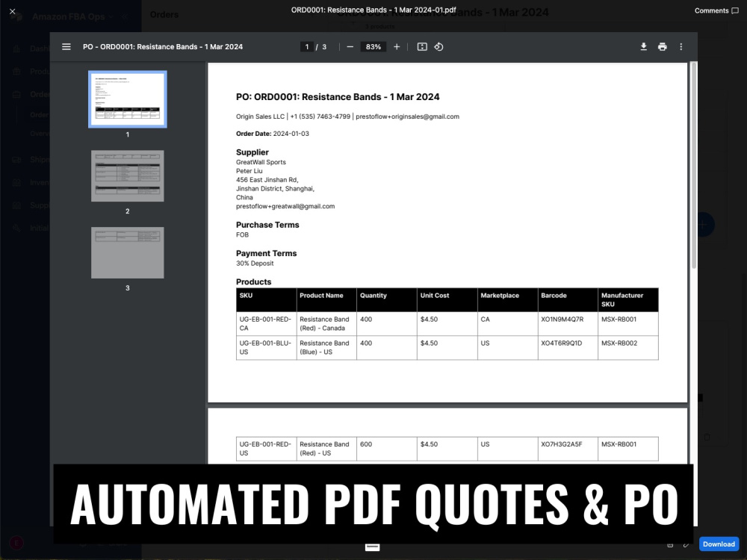
Task: Rotate the PDF counterclockwise
Action: pos(438,46)
